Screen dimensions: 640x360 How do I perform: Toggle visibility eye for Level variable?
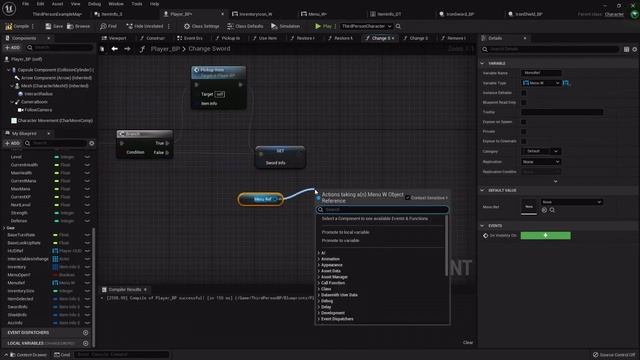point(87,157)
